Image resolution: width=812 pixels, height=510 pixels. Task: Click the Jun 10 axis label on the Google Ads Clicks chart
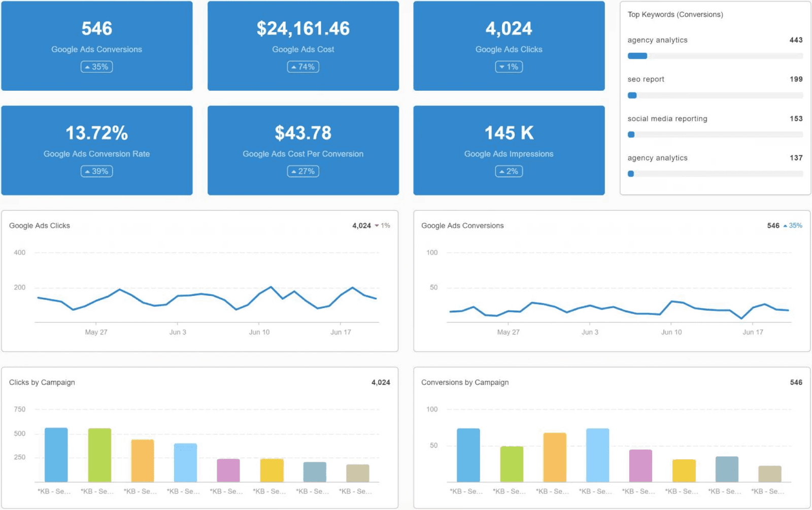(x=259, y=332)
